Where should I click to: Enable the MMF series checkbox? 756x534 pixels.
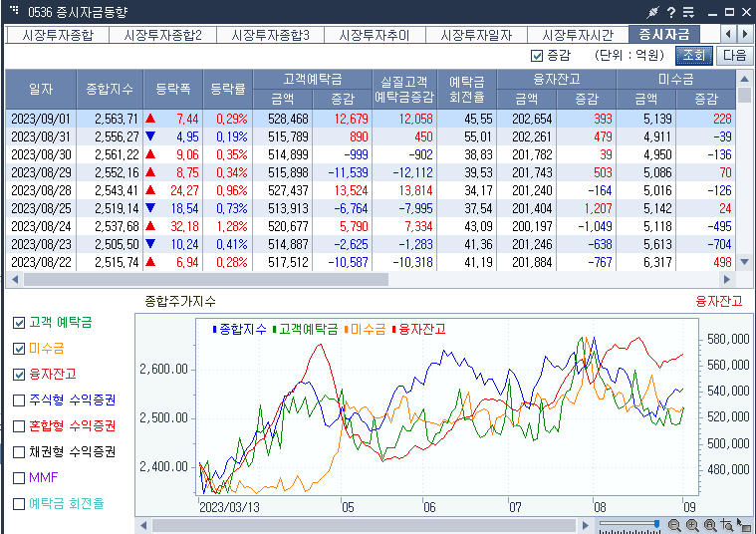[19, 478]
